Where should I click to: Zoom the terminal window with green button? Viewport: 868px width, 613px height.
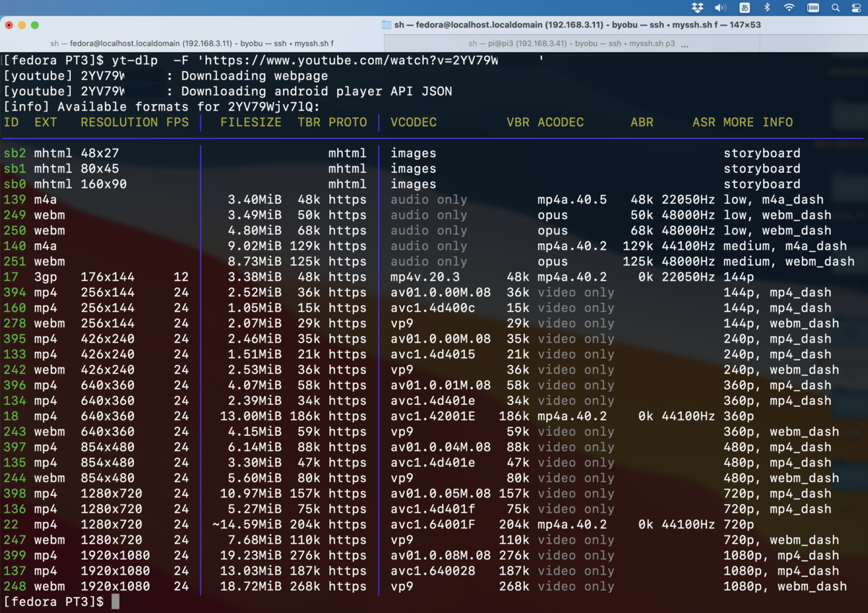coord(36,25)
